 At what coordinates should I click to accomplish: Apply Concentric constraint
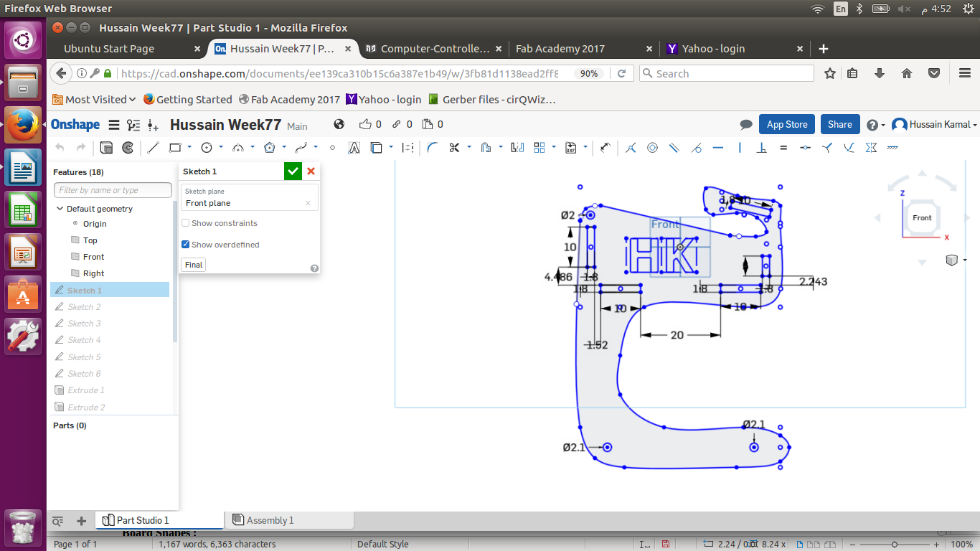652,148
